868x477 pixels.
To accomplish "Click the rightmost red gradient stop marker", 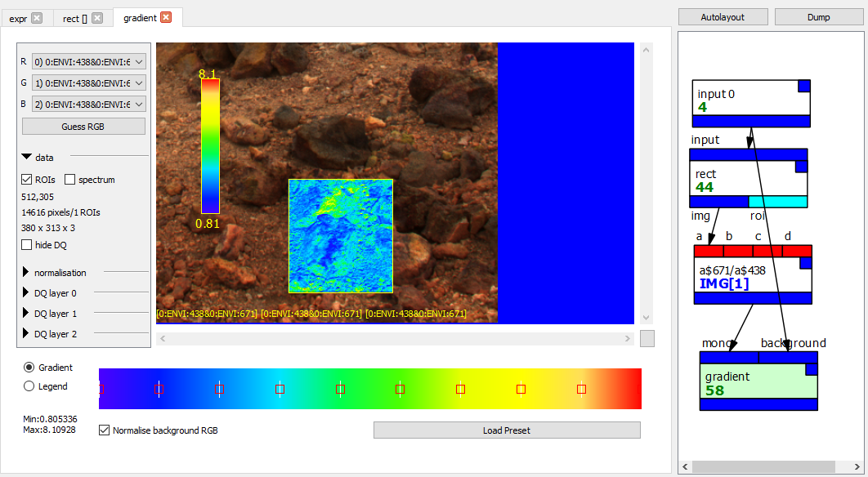I will (581, 390).
